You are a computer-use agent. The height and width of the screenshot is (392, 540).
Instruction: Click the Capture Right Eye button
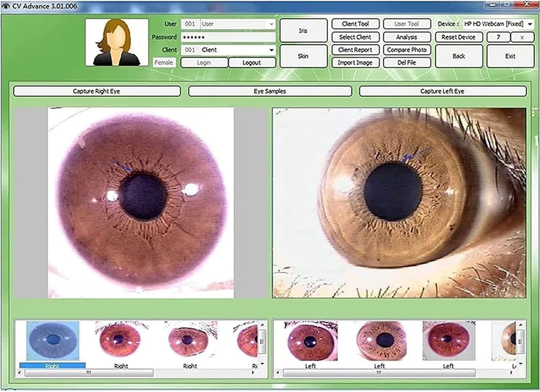tap(97, 91)
